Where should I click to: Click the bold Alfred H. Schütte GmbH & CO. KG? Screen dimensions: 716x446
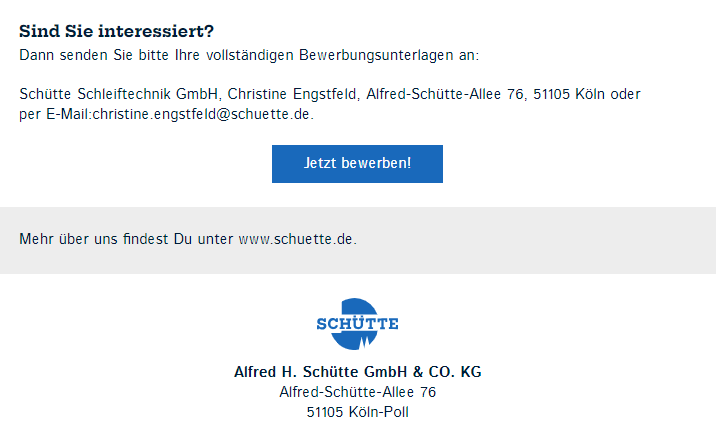(358, 372)
